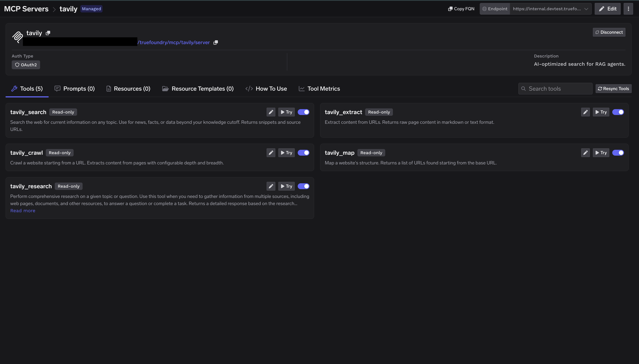This screenshot has height=364, width=639.
Task: Edit the tavily_map tool
Action: [x=585, y=153]
